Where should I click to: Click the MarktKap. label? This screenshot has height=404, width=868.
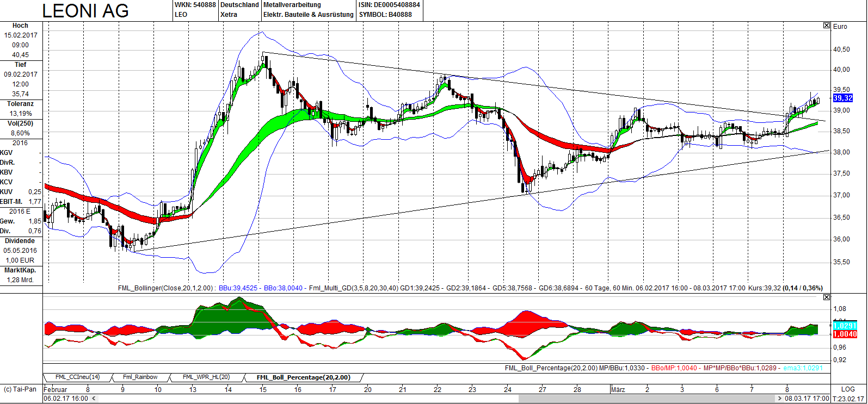20,270
